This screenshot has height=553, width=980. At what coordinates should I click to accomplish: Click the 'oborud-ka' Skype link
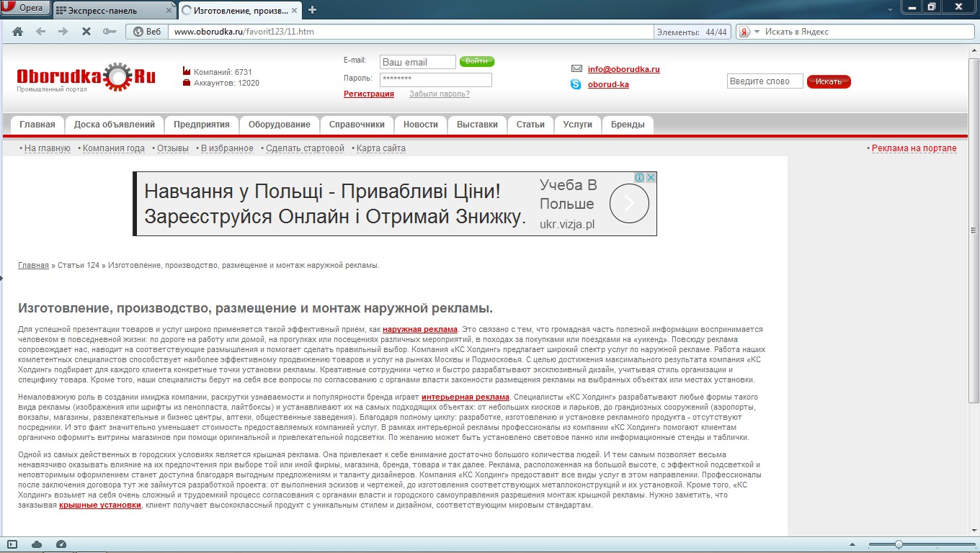608,84
